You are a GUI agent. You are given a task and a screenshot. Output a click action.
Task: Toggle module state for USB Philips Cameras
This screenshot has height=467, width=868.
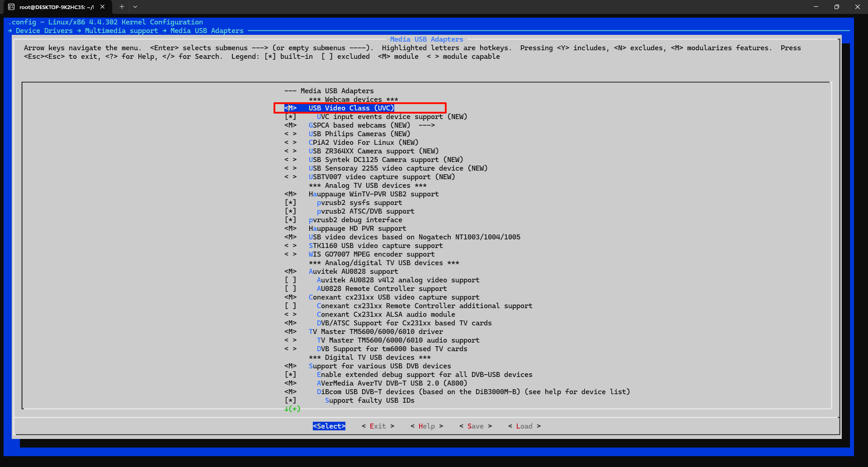tap(290, 134)
